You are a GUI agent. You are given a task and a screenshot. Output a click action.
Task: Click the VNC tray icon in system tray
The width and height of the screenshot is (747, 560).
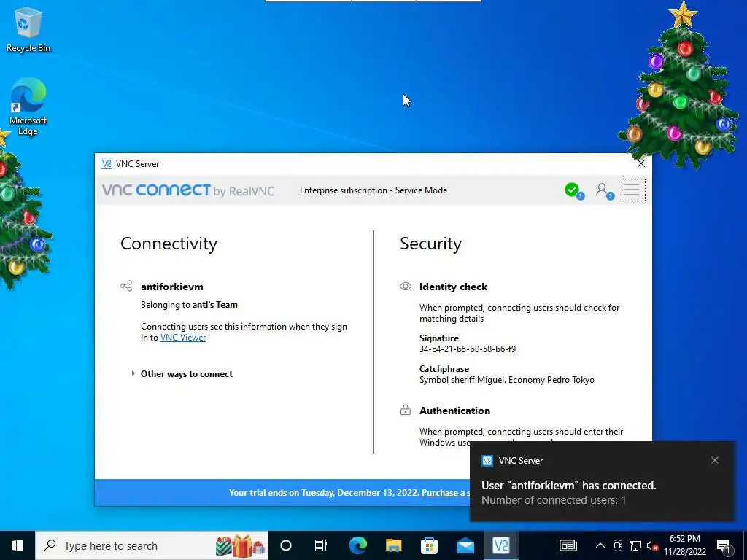tap(618, 545)
